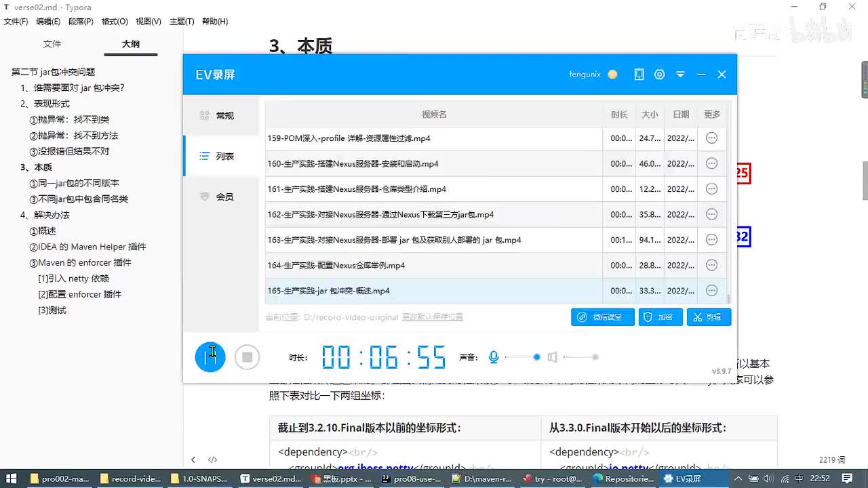Image resolution: width=868 pixels, height=488 pixels.
Task: Toggle the speaker icon in EV录屏
Action: (x=552, y=357)
